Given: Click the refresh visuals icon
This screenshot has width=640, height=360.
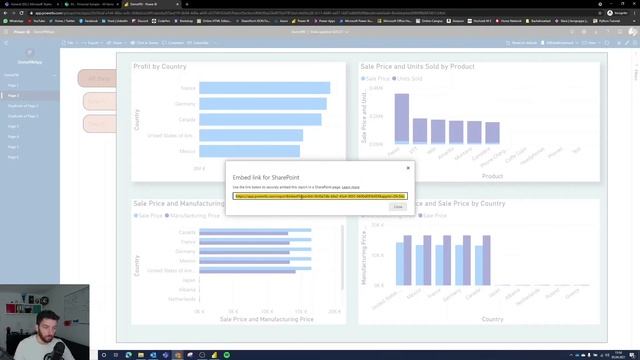Looking at the screenshot, I should pos(607,43).
